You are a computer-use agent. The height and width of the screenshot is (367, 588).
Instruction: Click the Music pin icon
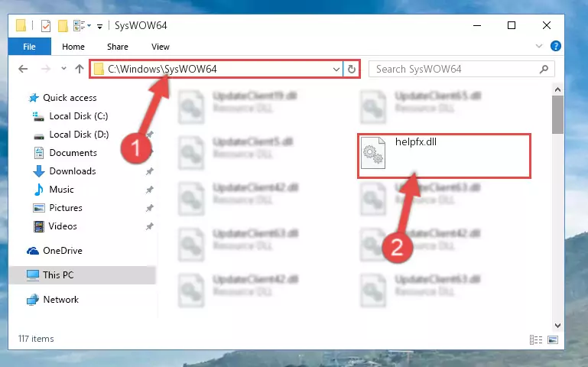[149, 190]
